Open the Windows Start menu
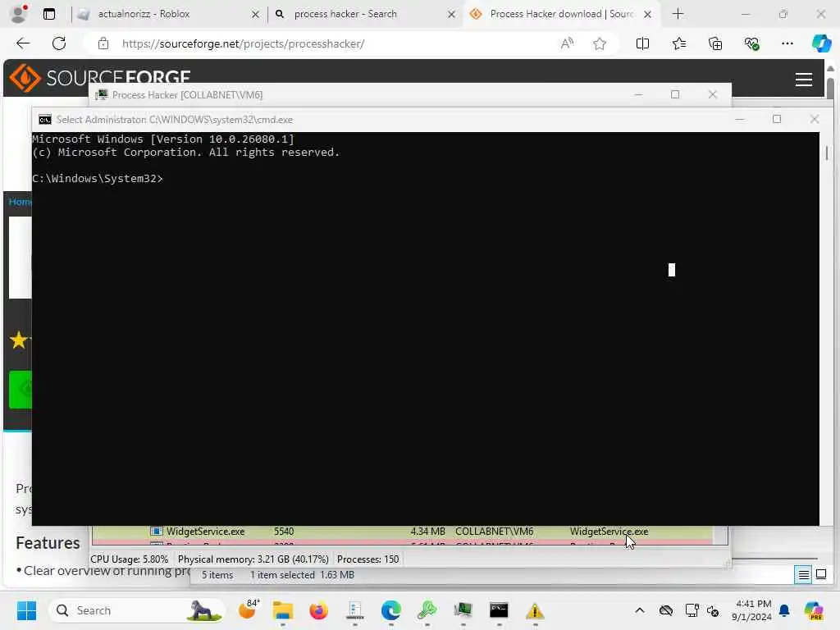840x630 pixels. [26, 610]
